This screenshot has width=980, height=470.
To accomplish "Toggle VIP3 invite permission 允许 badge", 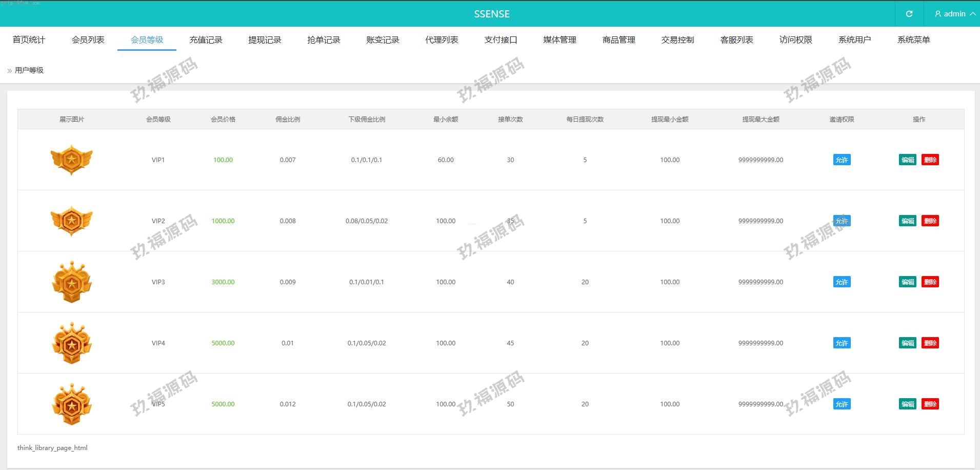I will (x=842, y=282).
